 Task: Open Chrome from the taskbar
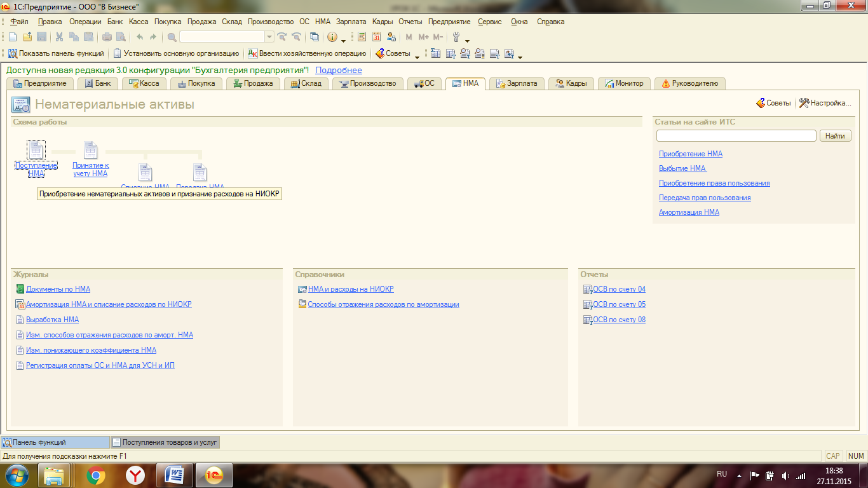pos(96,475)
